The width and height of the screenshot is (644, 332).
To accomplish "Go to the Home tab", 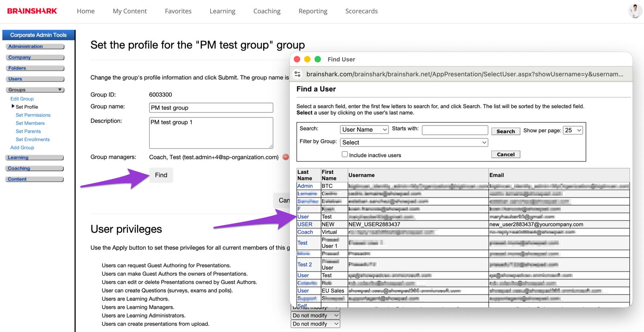I will (x=86, y=11).
